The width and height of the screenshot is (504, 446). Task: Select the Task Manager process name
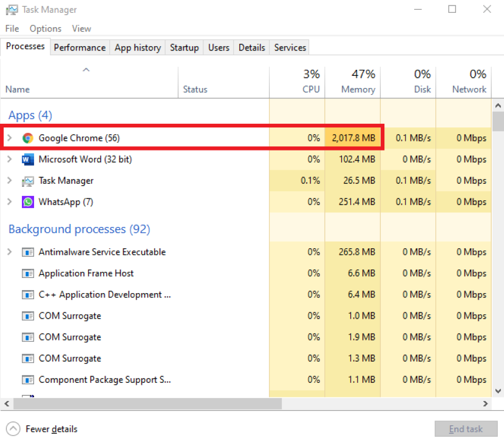[x=66, y=181]
